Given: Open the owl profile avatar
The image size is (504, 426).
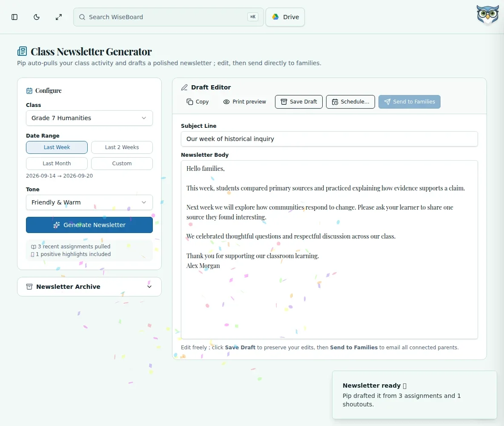Looking at the screenshot, I should [x=487, y=15].
